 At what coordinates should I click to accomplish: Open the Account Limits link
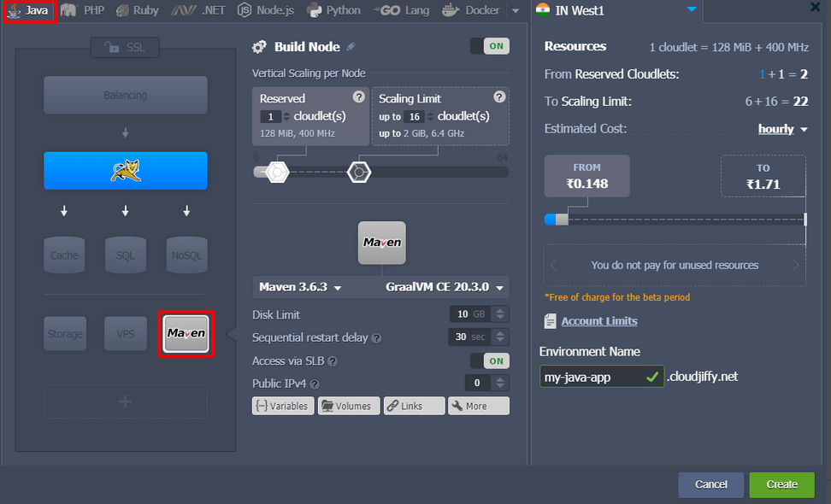tap(599, 321)
